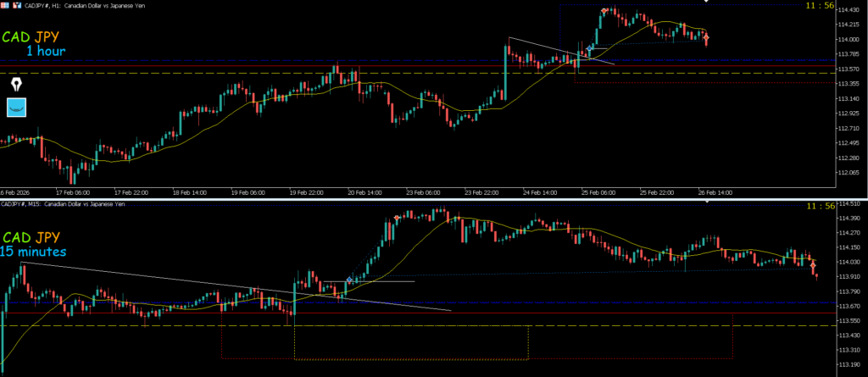868x377 pixels.
Task: Click the white pen nib icon
Action: [17, 85]
